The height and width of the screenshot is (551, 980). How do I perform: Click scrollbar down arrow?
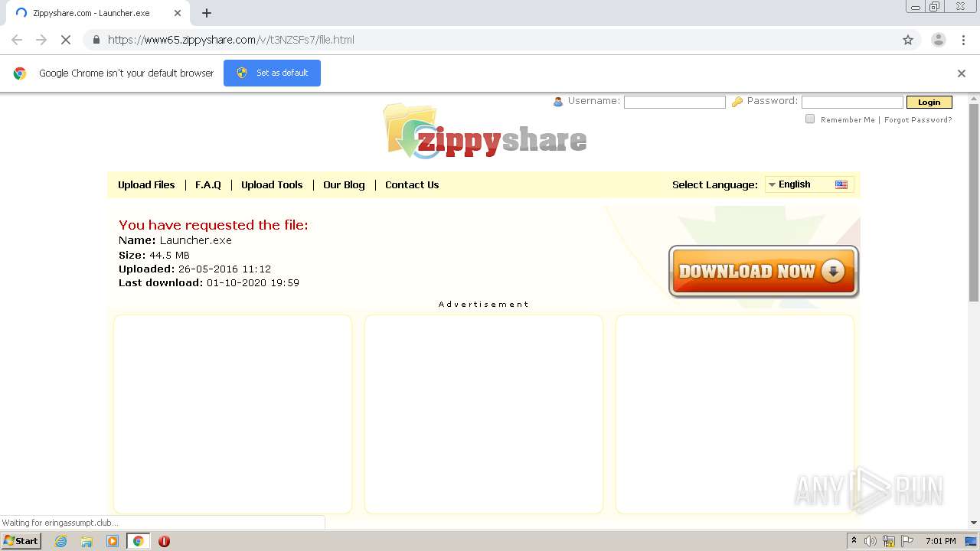tap(974, 523)
